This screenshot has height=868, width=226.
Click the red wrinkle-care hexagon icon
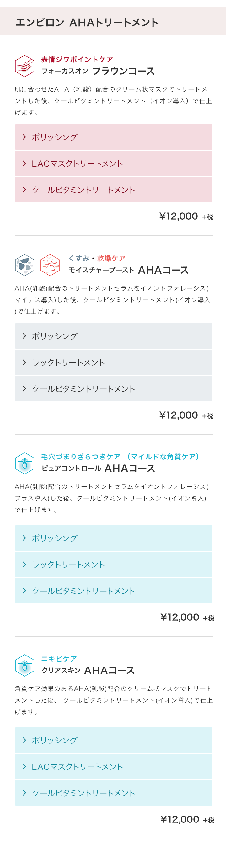point(24,66)
